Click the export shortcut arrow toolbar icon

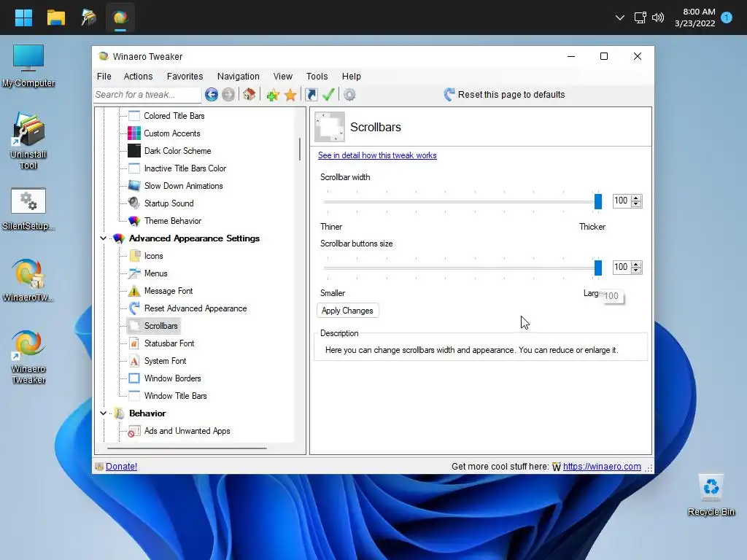311,95
